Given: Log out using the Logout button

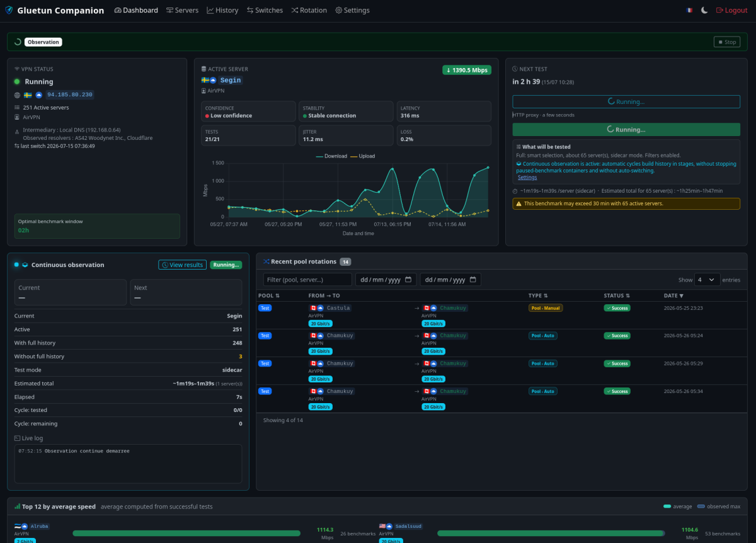Looking at the screenshot, I should pos(732,10).
